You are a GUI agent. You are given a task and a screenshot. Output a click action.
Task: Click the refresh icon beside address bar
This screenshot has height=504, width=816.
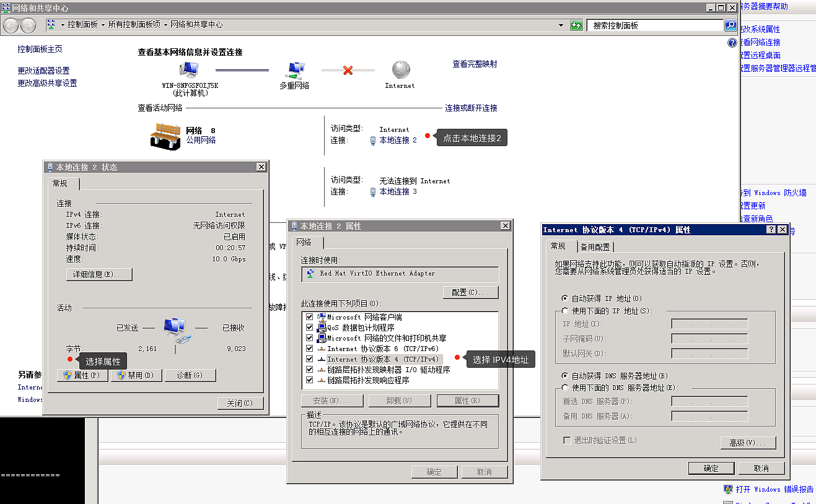click(577, 25)
